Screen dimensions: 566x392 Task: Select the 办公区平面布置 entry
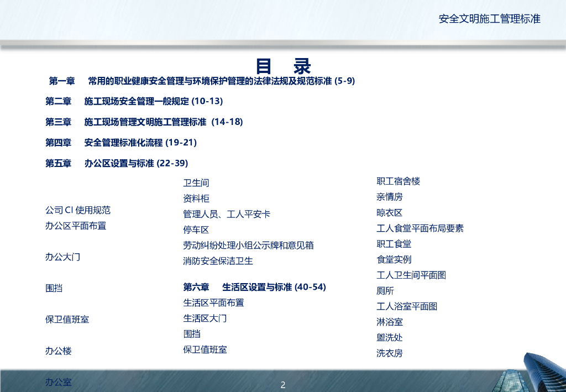76,226
